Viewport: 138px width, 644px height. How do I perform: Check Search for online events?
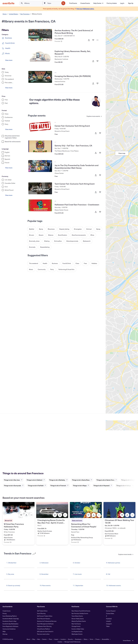tap(3, 141)
